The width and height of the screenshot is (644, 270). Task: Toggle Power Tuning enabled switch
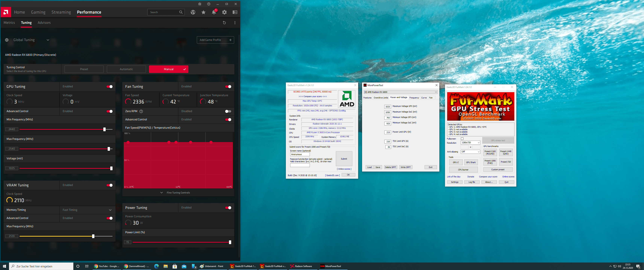click(228, 208)
